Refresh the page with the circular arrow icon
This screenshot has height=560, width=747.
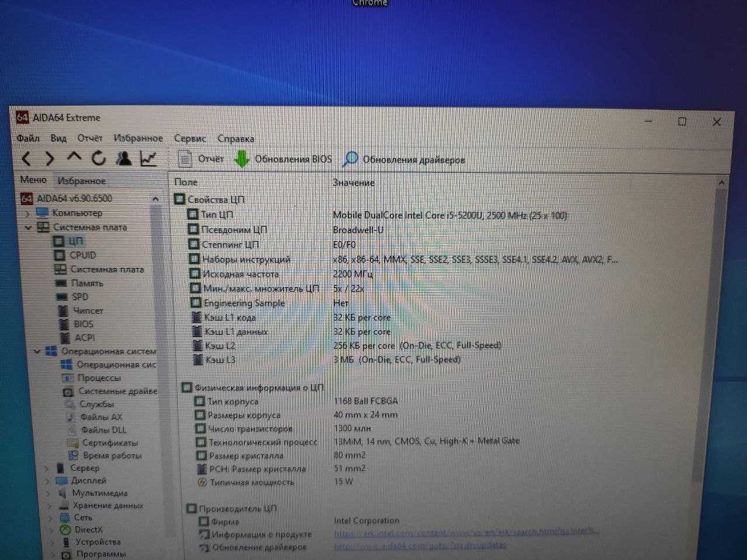(x=99, y=157)
